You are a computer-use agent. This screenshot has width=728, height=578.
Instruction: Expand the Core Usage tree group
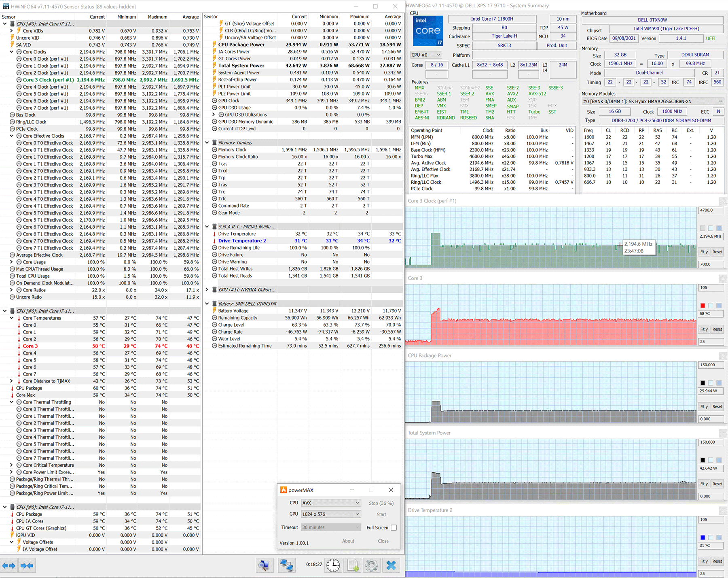tap(11, 262)
